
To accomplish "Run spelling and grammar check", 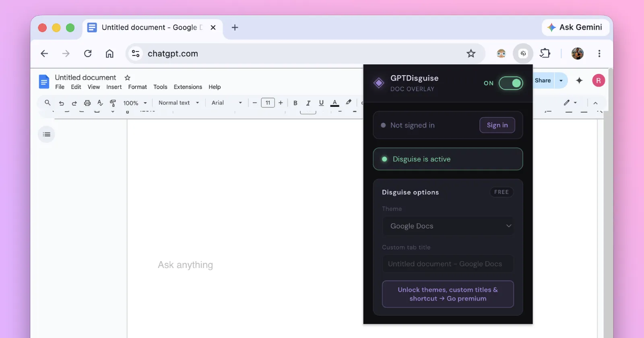I will [100, 103].
